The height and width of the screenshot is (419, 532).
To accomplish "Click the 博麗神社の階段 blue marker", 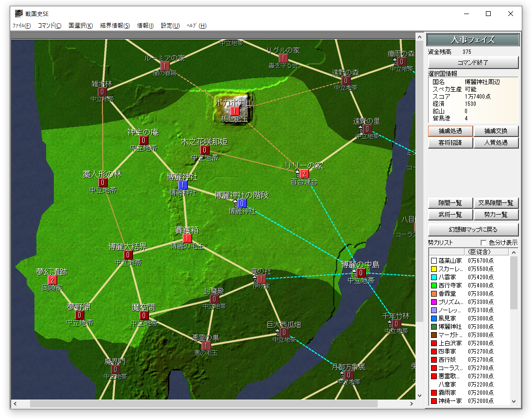I will (242, 203).
